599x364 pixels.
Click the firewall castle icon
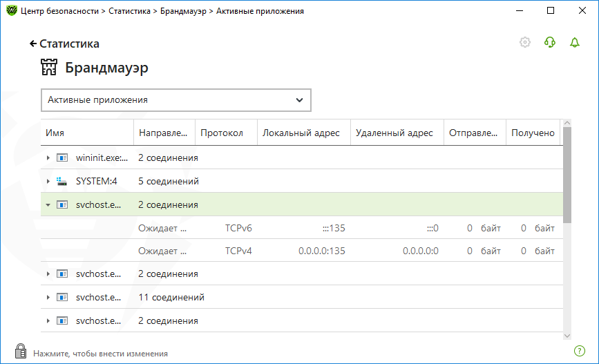pyautogui.click(x=49, y=67)
